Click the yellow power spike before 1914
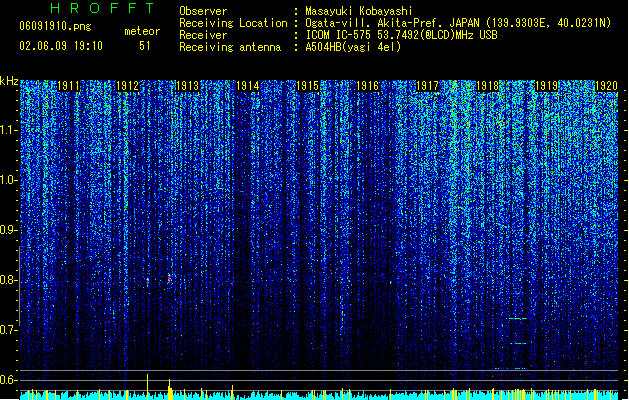This screenshot has height=400, width=629. [232, 392]
